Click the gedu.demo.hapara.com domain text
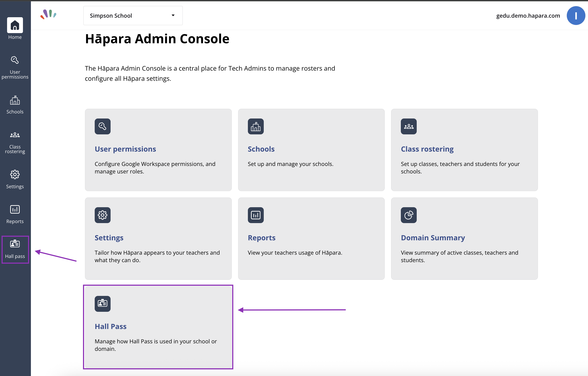588x376 pixels. pos(528,16)
